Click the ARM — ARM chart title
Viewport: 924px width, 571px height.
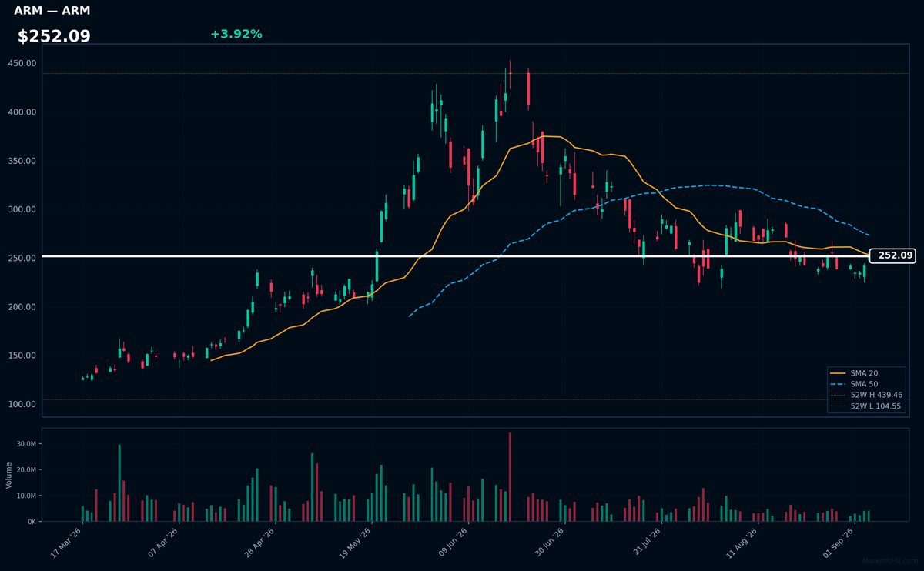[52, 11]
